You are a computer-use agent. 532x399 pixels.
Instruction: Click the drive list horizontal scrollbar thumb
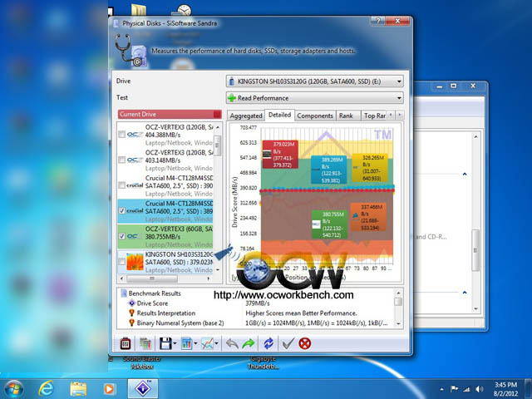[x=151, y=278]
